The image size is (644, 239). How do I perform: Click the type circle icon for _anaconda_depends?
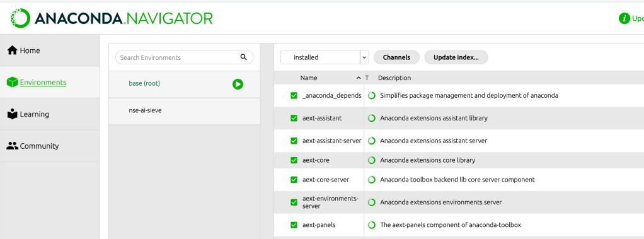click(x=372, y=95)
